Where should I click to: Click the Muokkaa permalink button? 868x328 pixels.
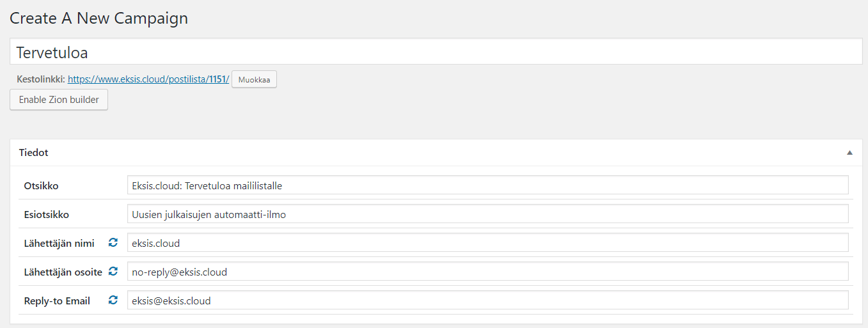click(254, 80)
